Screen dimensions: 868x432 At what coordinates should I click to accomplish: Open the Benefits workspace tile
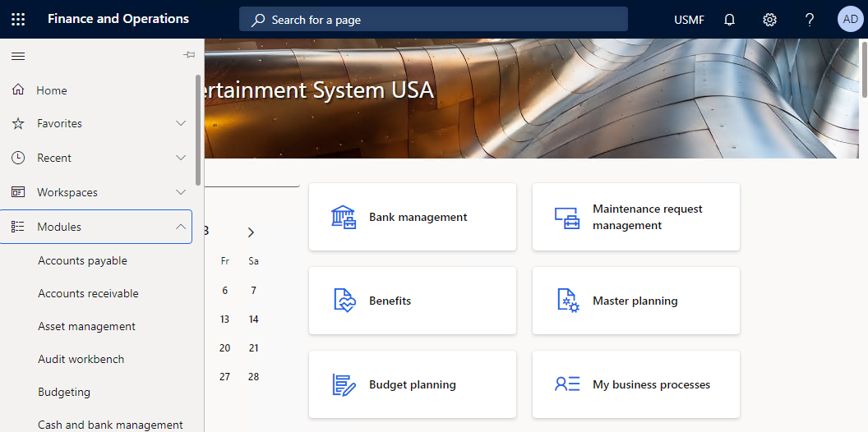(x=413, y=301)
